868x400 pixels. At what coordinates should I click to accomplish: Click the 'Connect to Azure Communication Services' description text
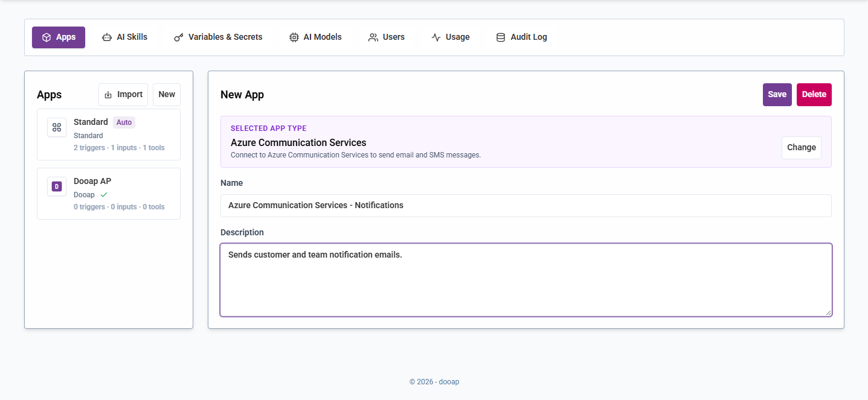click(x=356, y=155)
